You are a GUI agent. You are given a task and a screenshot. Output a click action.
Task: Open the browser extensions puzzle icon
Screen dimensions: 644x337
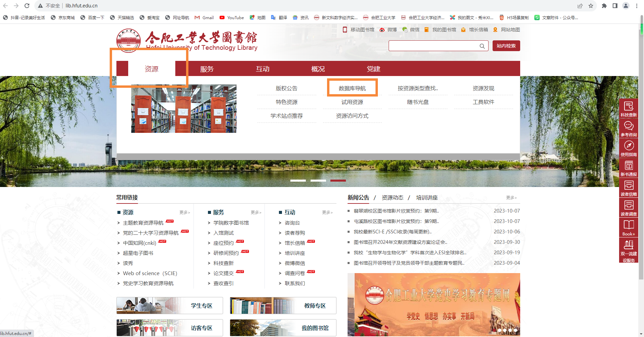pyautogui.click(x=604, y=6)
